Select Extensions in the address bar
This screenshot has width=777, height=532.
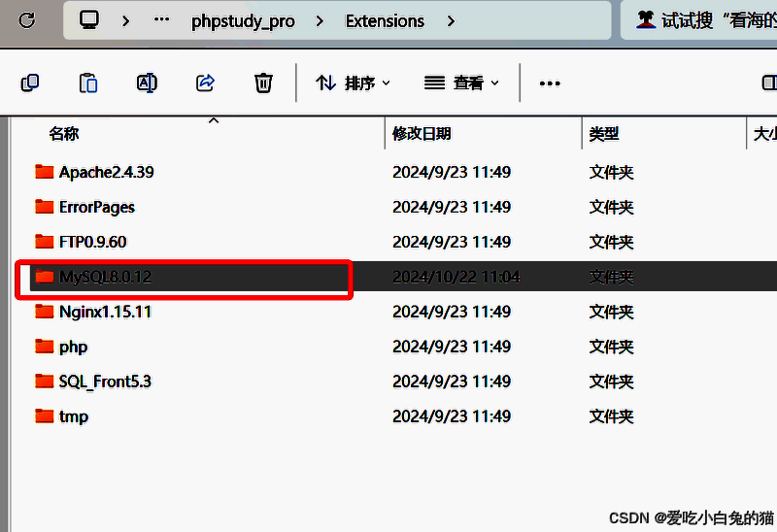click(385, 21)
